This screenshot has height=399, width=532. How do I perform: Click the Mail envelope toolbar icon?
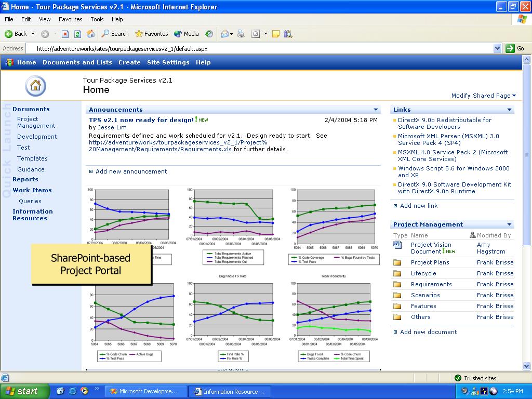point(224,34)
